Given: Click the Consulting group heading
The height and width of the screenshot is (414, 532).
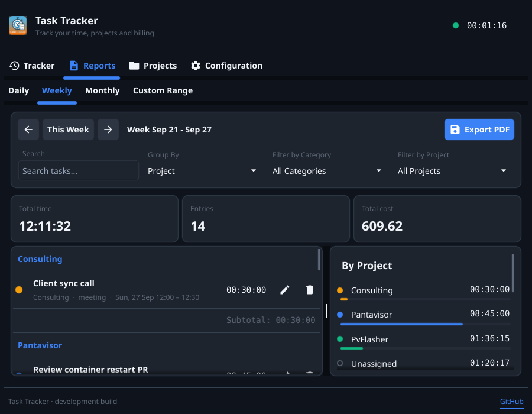Looking at the screenshot, I should pos(40,259).
